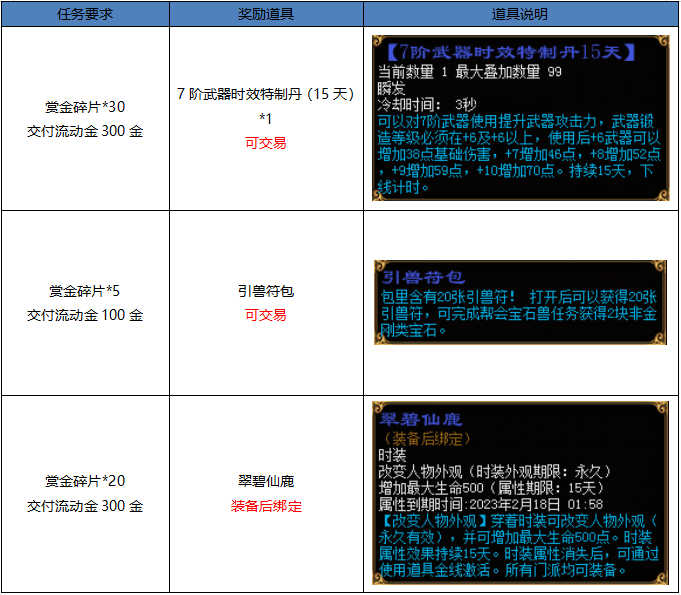Click the line 增加最大生命500(属性期限:15天)
This screenshot has width=681, height=595.
pos(492,488)
